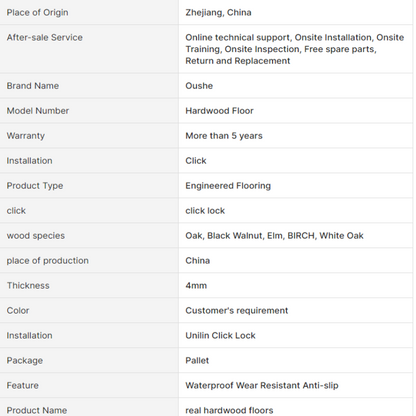Click the Waterproof Wear Resistant Anti-slip text
416x416 pixels.
click(262, 385)
